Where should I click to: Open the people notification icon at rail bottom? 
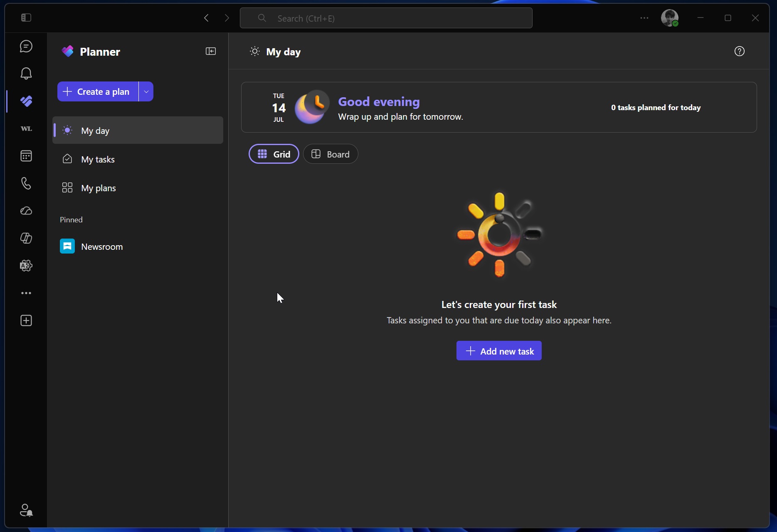[26, 510]
